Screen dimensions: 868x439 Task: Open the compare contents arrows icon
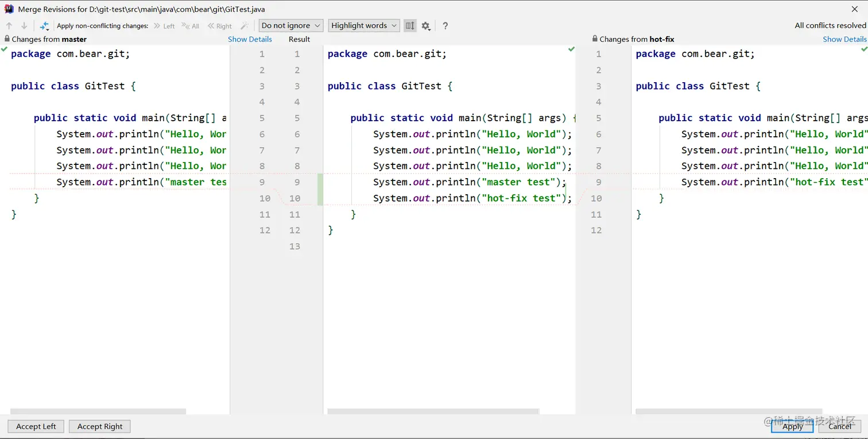[44, 26]
